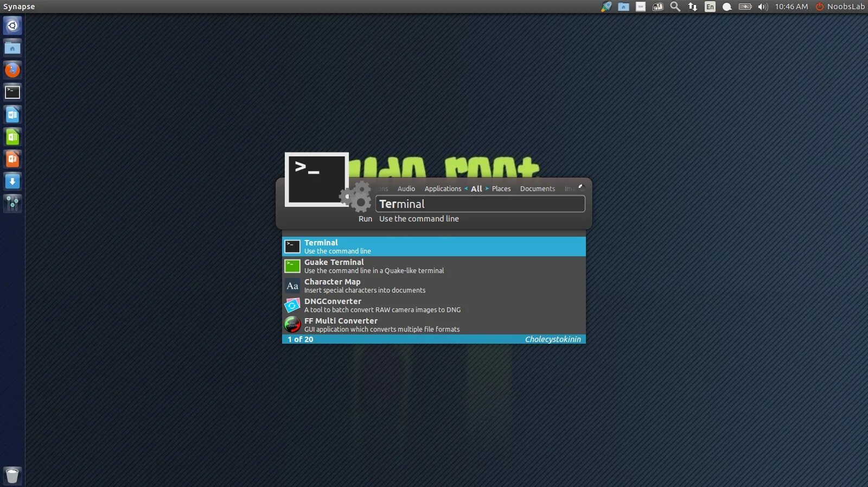Open the Files home folder launcher icon
This screenshot has height=487, width=868.
point(12,48)
